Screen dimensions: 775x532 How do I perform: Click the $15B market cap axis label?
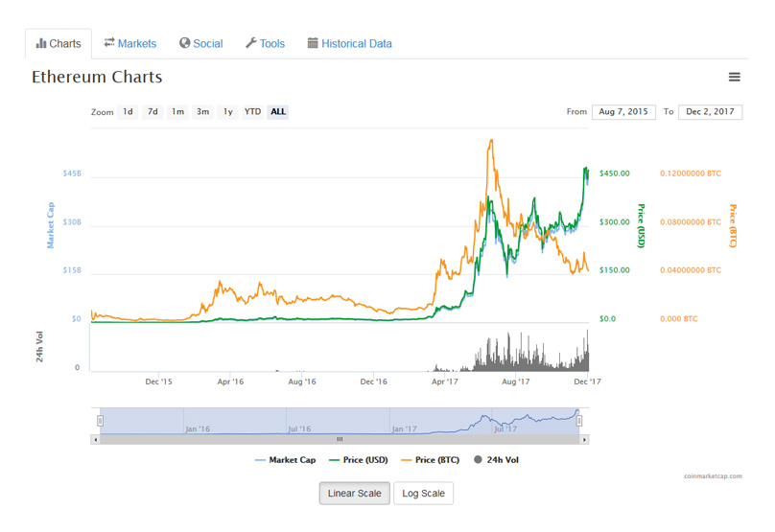[x=72, y=270]
